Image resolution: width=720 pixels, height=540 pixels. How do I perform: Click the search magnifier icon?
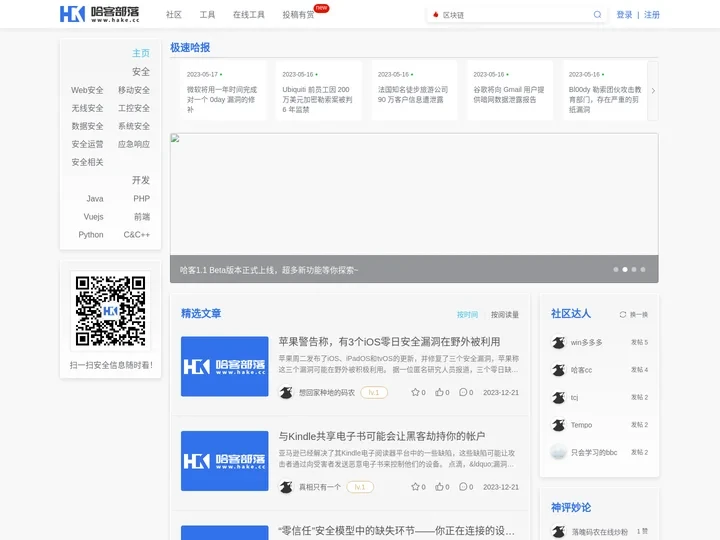coord(597,15)
